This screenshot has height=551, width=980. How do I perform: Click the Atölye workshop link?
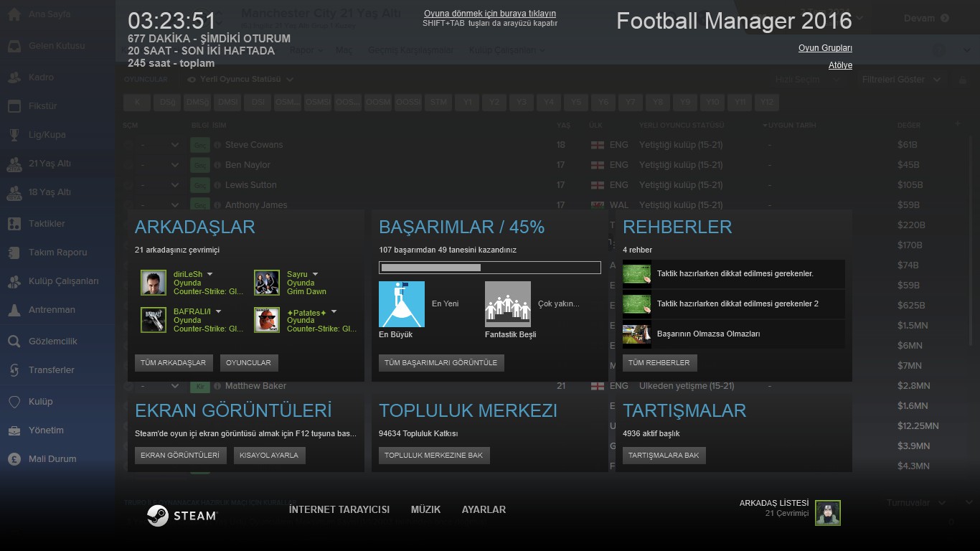(840, 65)
